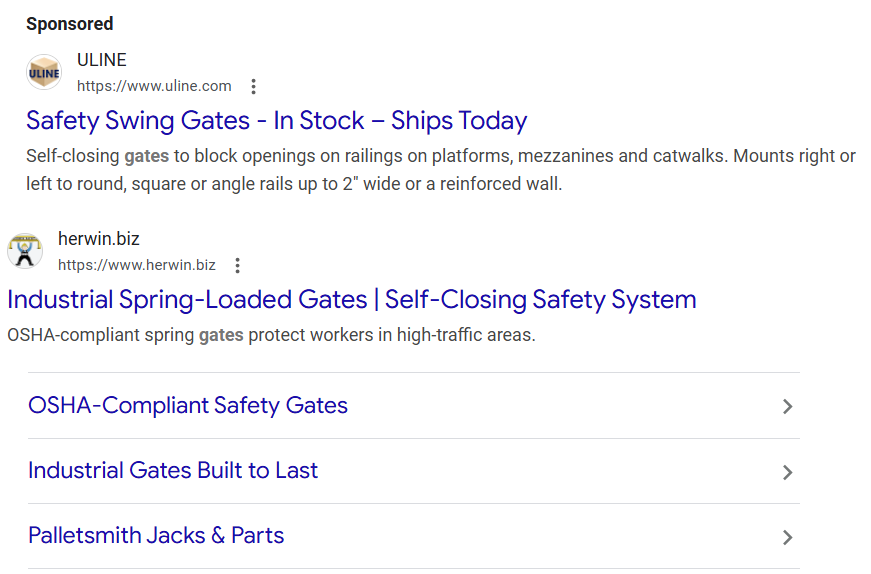Open three-dot menu beside herwin.biz URL

(x=237, y=265)
